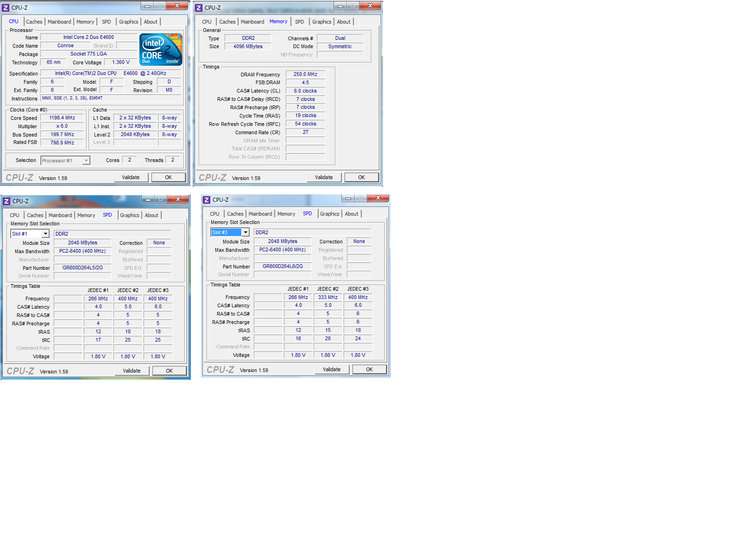Screen dimensions: 741x560
Task: Click the Level 2 cache value "2048 KBytes"
Action: 135,135
